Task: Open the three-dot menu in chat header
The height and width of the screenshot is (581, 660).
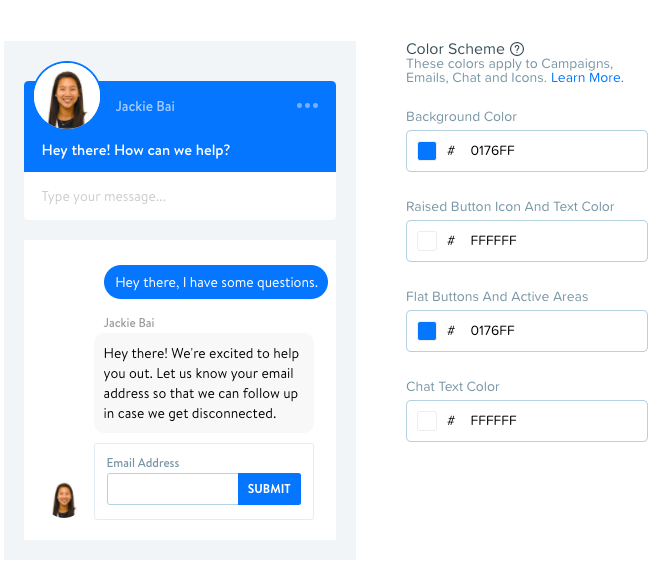Action: pos(307,106)
